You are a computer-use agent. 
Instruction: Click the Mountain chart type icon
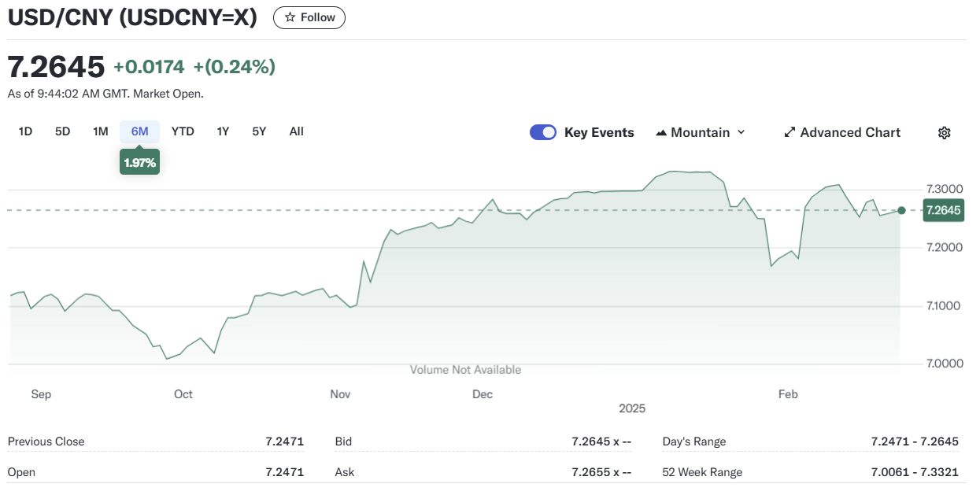(661, 133)
